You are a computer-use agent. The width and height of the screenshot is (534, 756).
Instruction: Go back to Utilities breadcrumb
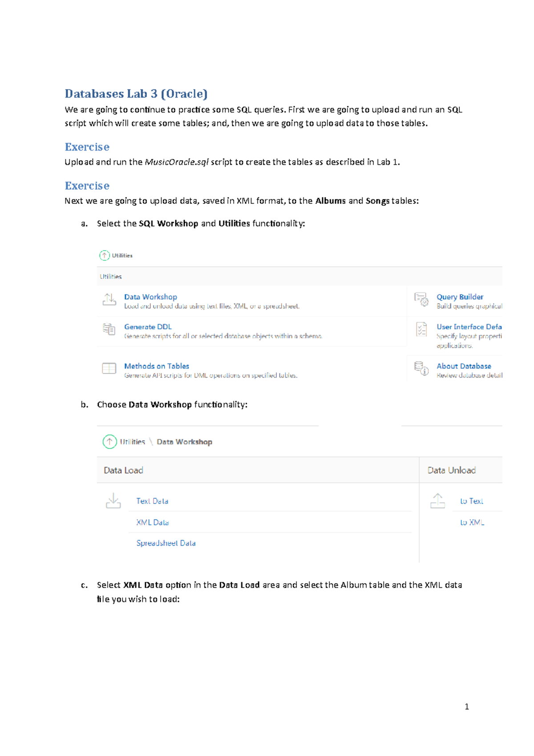133,442
